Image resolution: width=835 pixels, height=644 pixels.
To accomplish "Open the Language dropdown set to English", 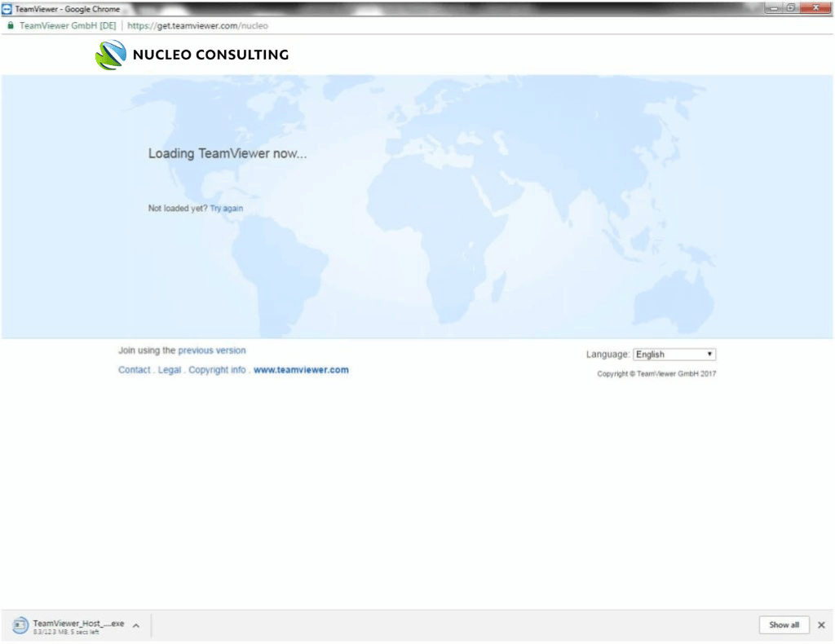I will (x=674, y=355).
